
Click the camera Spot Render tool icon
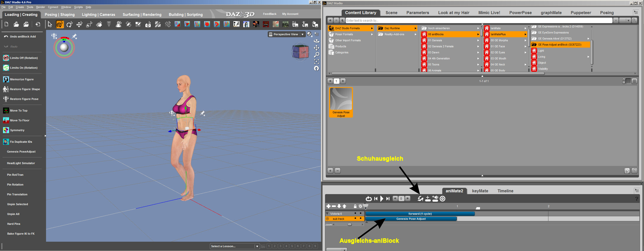coord(148,24)
